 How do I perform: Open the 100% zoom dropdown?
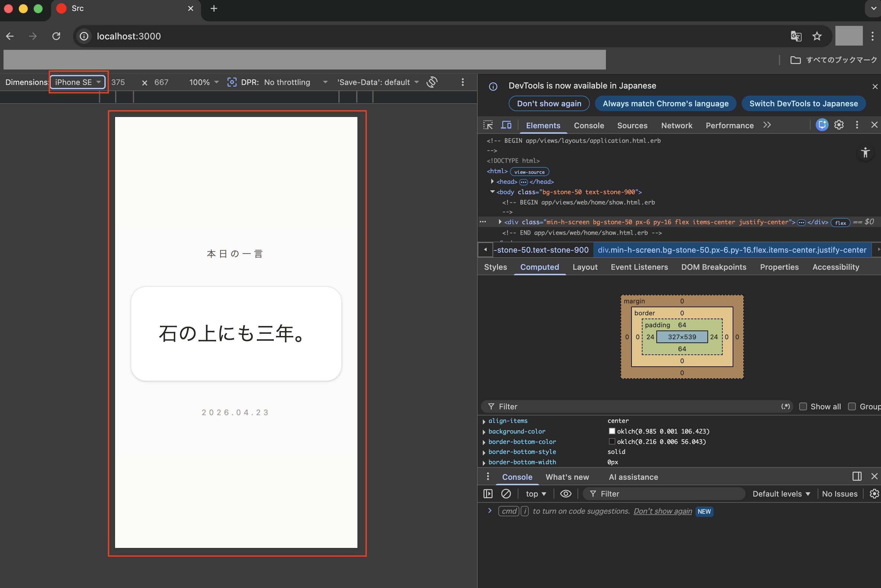point(204,82)
